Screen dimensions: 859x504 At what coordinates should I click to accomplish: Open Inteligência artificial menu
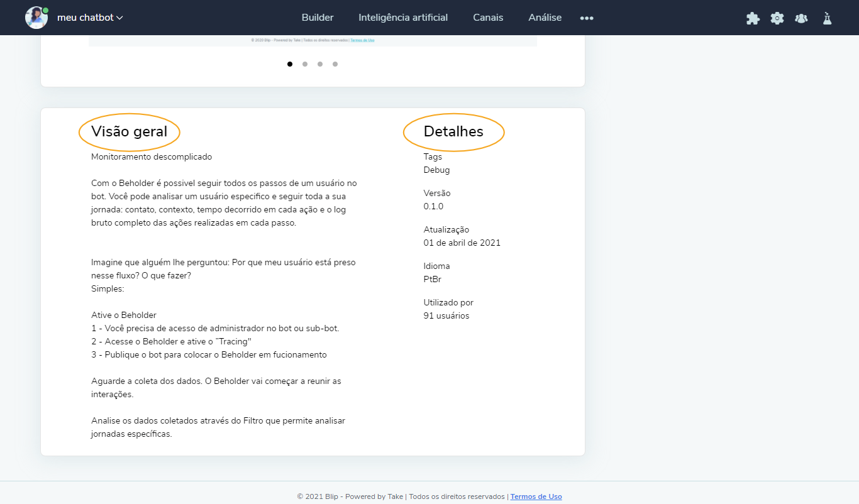click(x=403, y=18)
